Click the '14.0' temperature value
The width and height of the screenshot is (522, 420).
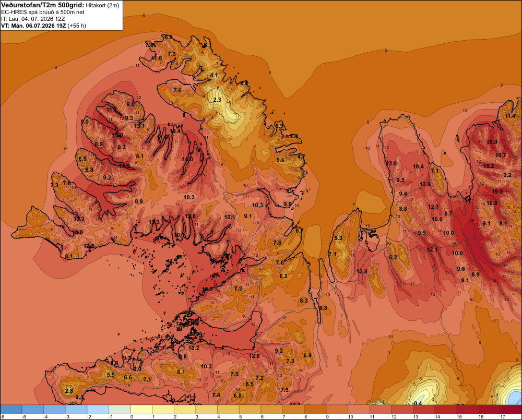point(187,160)
